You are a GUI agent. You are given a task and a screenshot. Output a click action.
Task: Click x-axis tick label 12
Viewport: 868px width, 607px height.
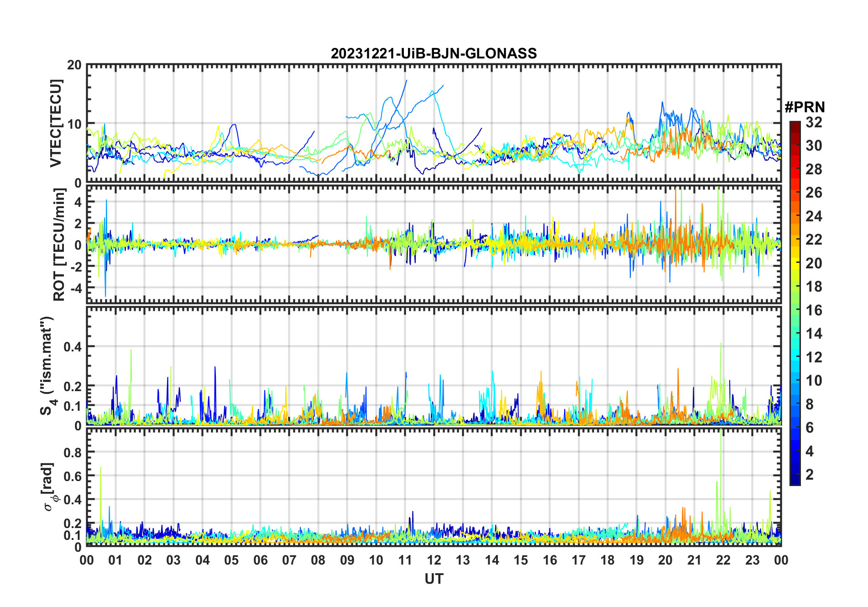[434, 560]
